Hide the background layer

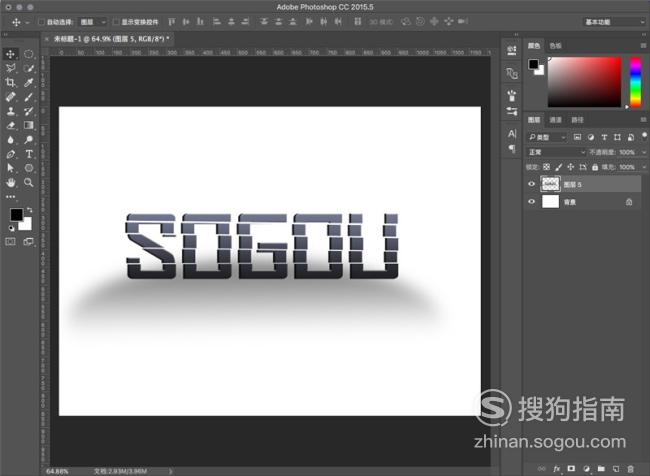531,202
